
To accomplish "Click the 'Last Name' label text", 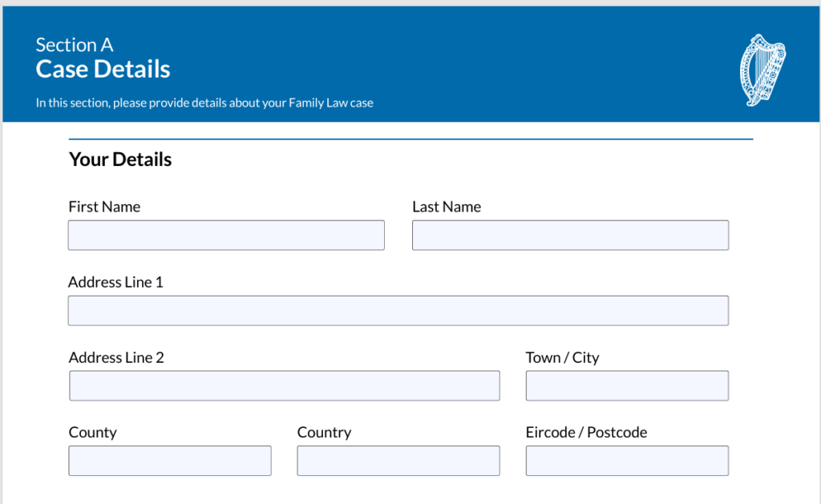I will [447, 207].
